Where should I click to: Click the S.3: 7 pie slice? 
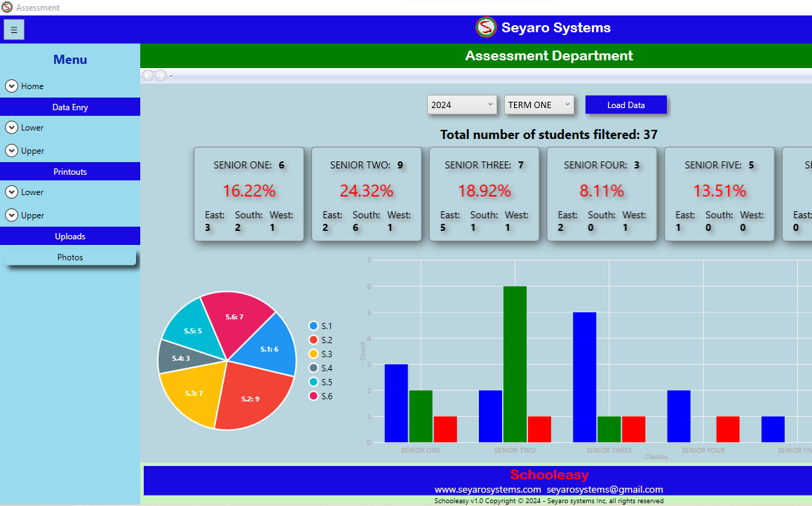[x=194, y=393]
